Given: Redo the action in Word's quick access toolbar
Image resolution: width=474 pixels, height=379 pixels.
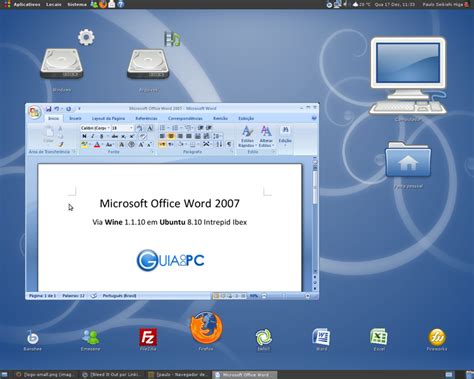Looking at the screenshot, I should pos(68,109).
